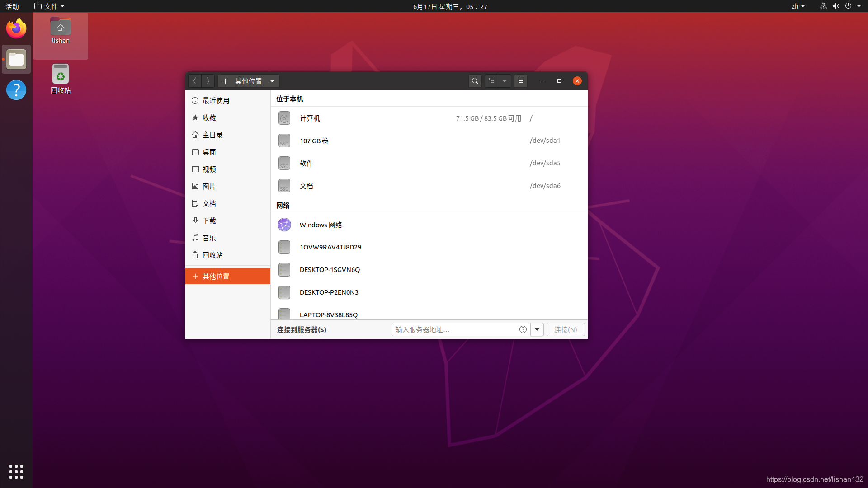Image resolution: width=868 pixels, height=488 pixels.
Task: Open Windows 网络 network location
Action: click(x=321, y=225)
